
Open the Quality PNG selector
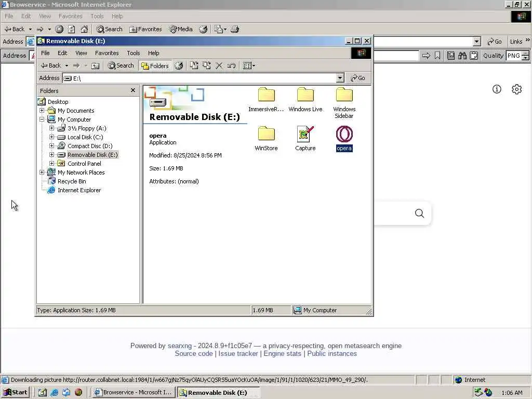517,55
